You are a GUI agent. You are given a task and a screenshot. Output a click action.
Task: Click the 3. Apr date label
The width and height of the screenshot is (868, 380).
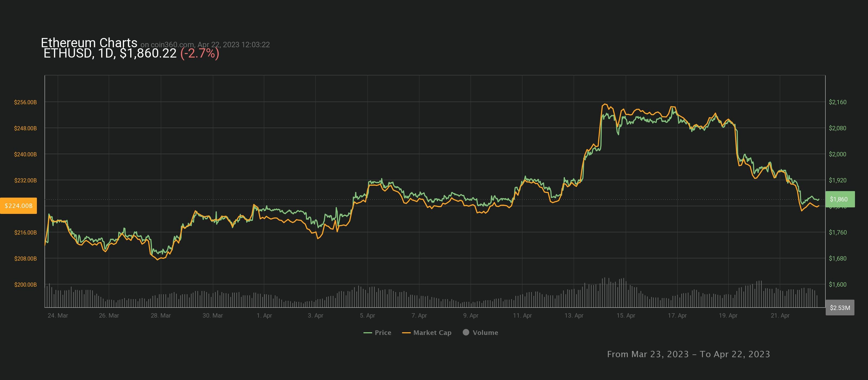tap(315, 316)
